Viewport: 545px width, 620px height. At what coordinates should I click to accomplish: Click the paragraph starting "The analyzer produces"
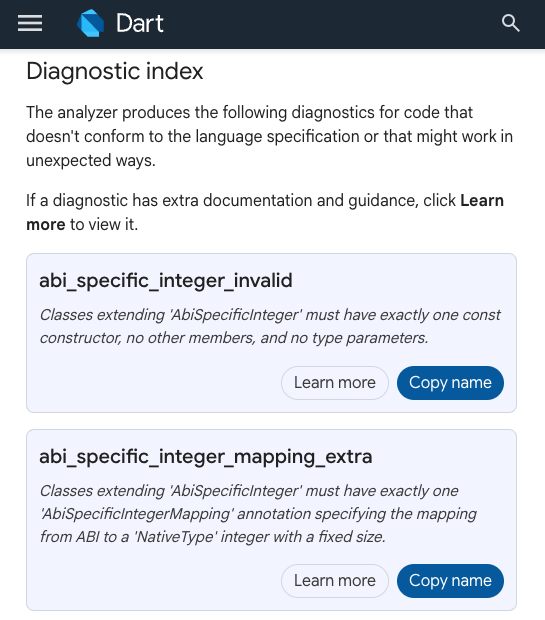click(269, 136)
